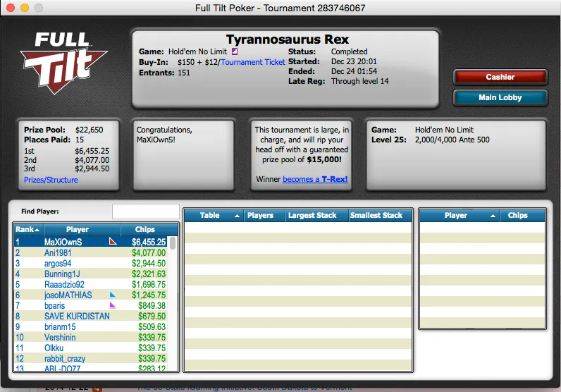Click the Chips header in the rank list

click(x=144, y=229)
